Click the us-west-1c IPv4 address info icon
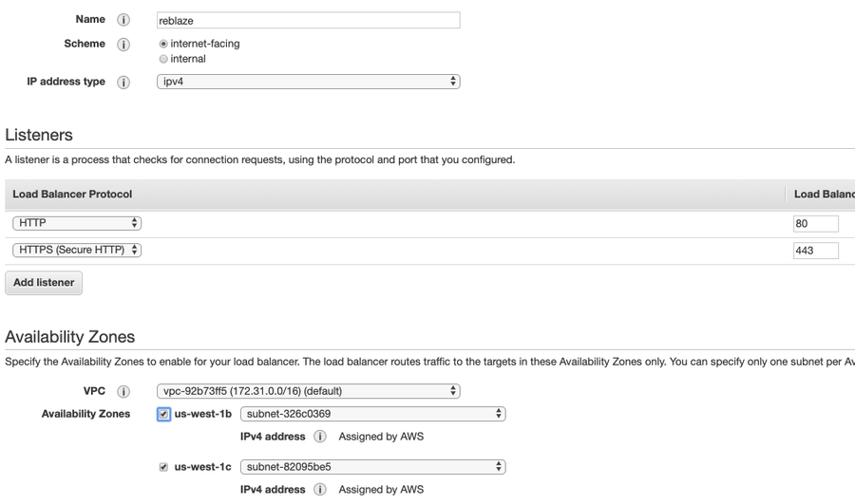Viewport: 855px width, 504px height. (320, 490)
